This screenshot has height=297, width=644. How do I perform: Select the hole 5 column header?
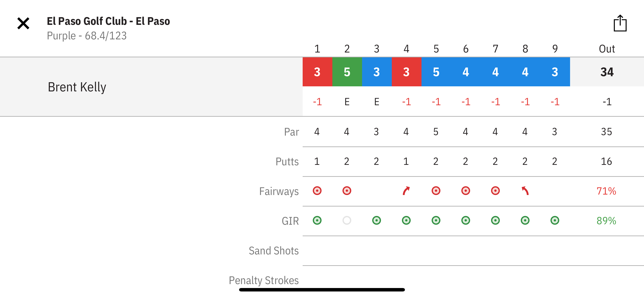click(x=436, y=49)
